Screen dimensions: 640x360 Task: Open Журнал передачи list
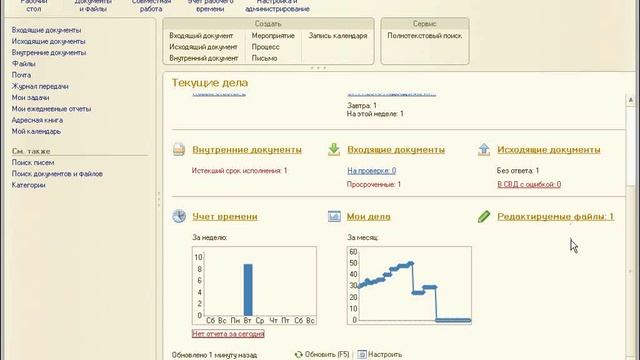pyautogui.click(x=40, y=87)
